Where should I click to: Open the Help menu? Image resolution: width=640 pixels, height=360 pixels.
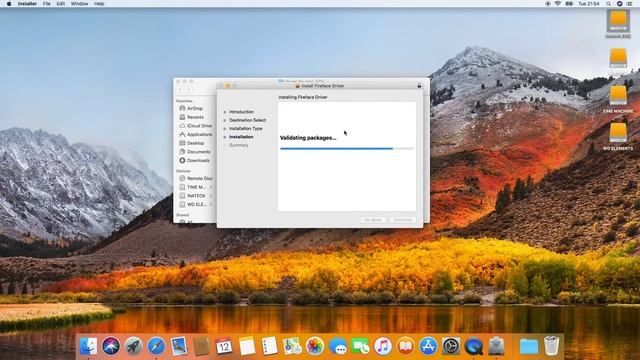point(99,4)
